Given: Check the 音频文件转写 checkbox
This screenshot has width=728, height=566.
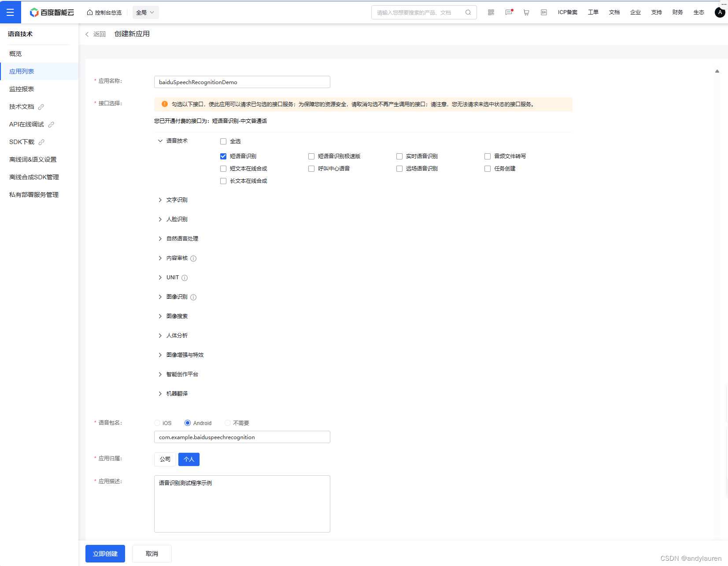Looking at the screenshot, I should (488, 156).
